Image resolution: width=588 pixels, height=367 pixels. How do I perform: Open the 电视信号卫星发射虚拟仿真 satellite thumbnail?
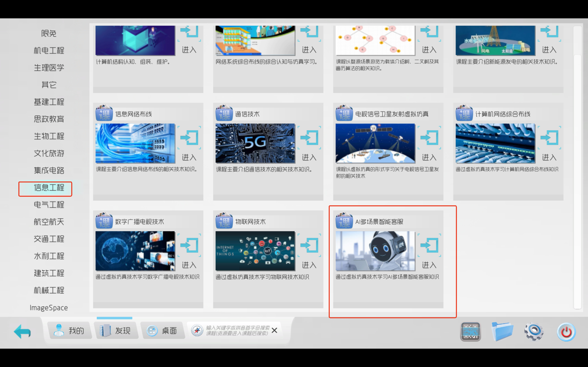tap(375, 143)
